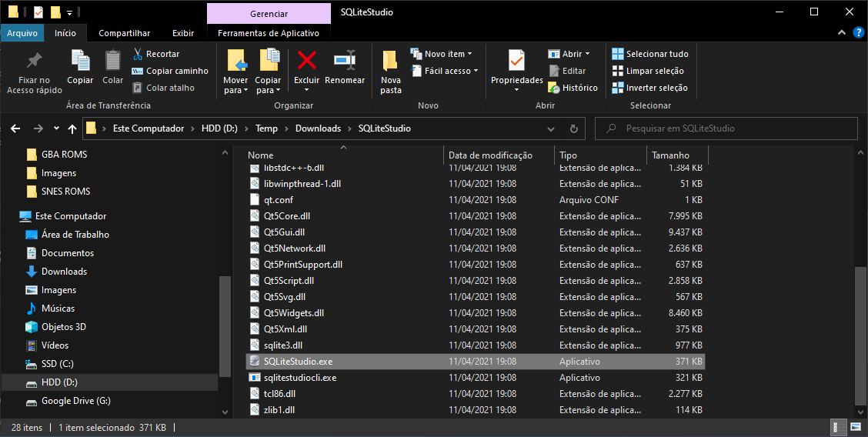Viewport: 868px width, 437px height.
Task: Open the Abrir dropdown arrow
Action: click(587, 54)
